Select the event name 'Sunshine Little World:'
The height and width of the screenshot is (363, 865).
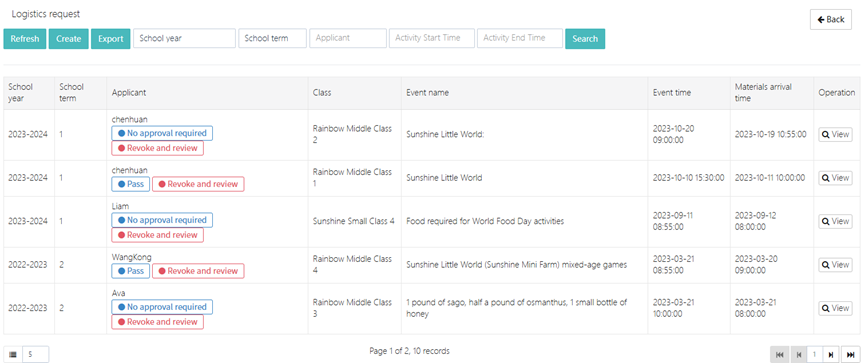(445, 134)
